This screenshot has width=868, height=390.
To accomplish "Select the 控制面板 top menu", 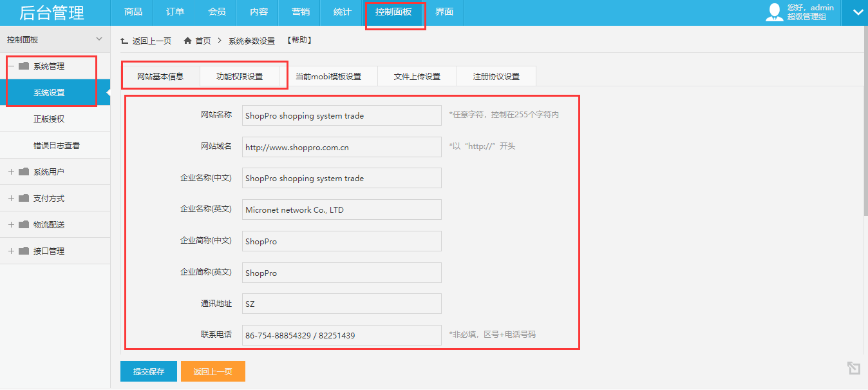I will (x=393, y=12).
